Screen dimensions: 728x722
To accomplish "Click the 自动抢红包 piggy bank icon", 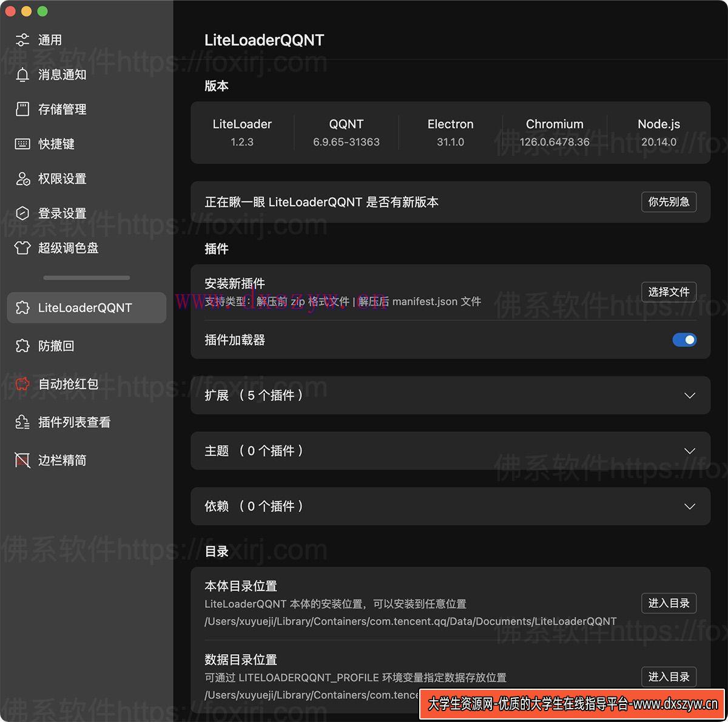I will click(22, 384).
